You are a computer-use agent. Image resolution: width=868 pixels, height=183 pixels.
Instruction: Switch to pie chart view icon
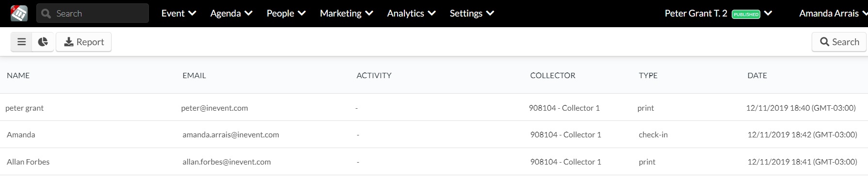(43, 42)
